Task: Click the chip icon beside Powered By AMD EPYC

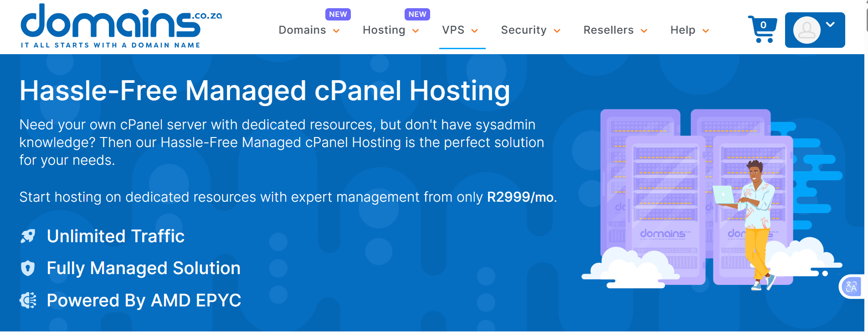Action: point(28,300)
